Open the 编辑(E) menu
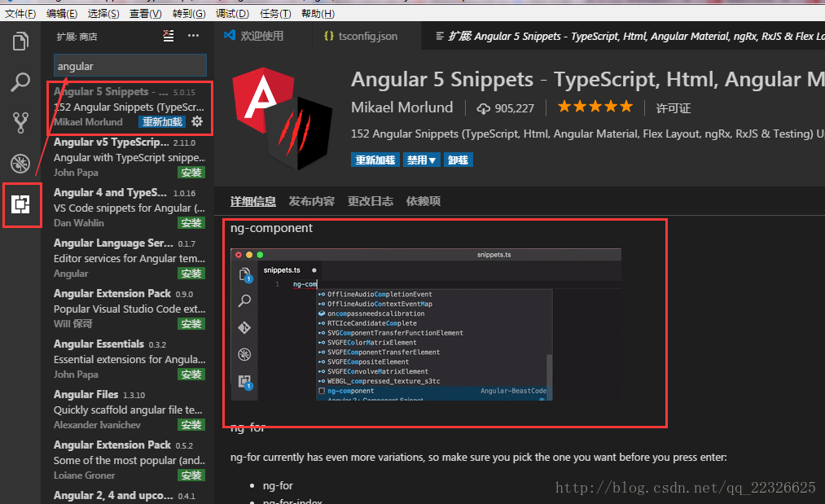Screen dimensions: 825x504 [62, 14]
